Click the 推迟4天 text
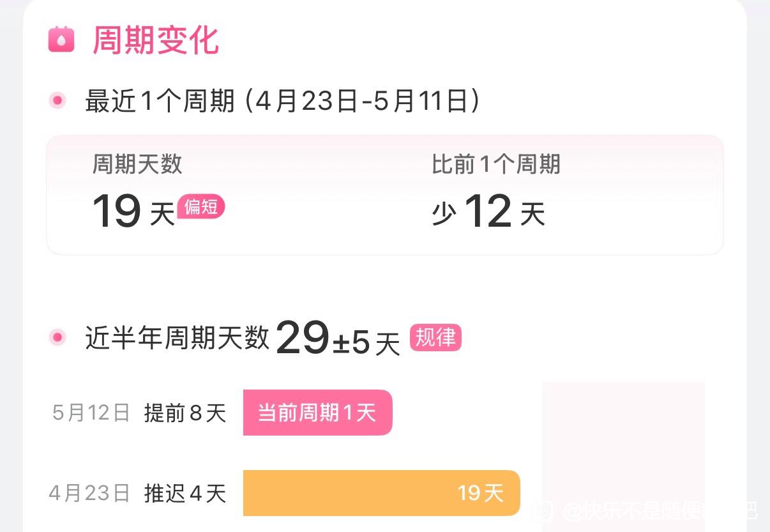The width and height of the screenshot is (770, 532). pos(185,494)
